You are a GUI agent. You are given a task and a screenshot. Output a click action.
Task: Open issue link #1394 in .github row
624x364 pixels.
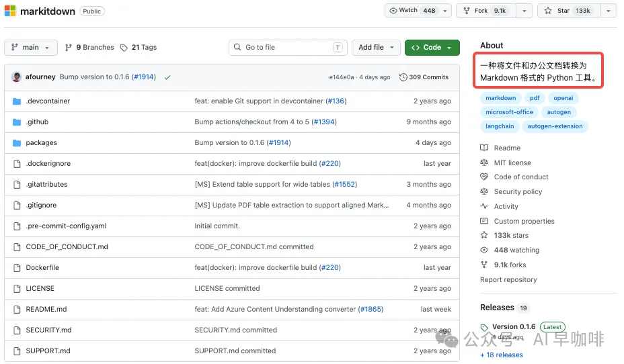tap(324, 122)
